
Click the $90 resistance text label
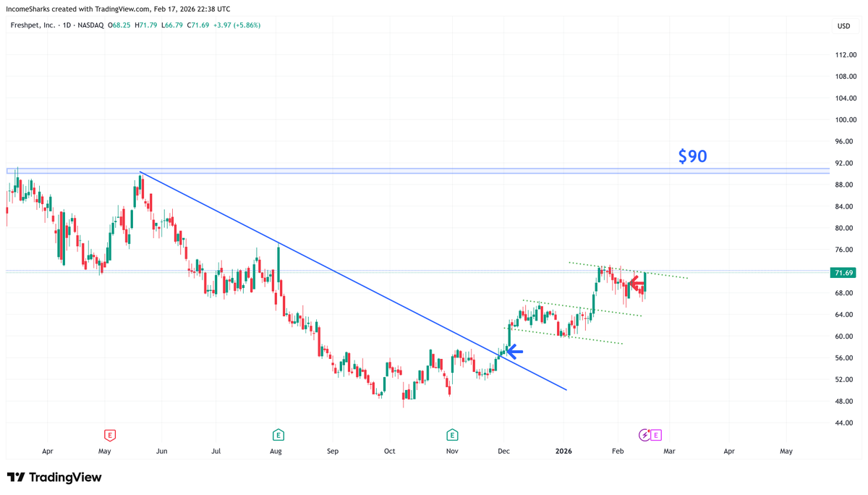pyautogui.click(x=692, y=156)
